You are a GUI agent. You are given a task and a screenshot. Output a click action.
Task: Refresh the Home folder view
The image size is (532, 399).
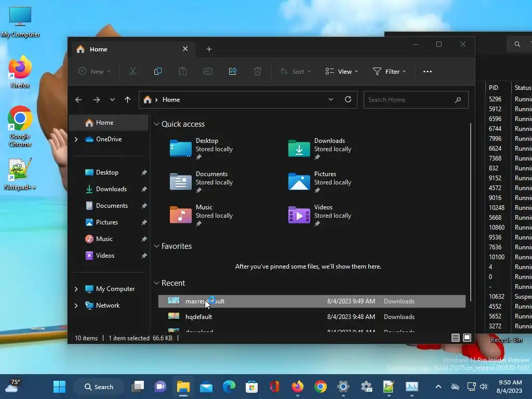point(348,99)
